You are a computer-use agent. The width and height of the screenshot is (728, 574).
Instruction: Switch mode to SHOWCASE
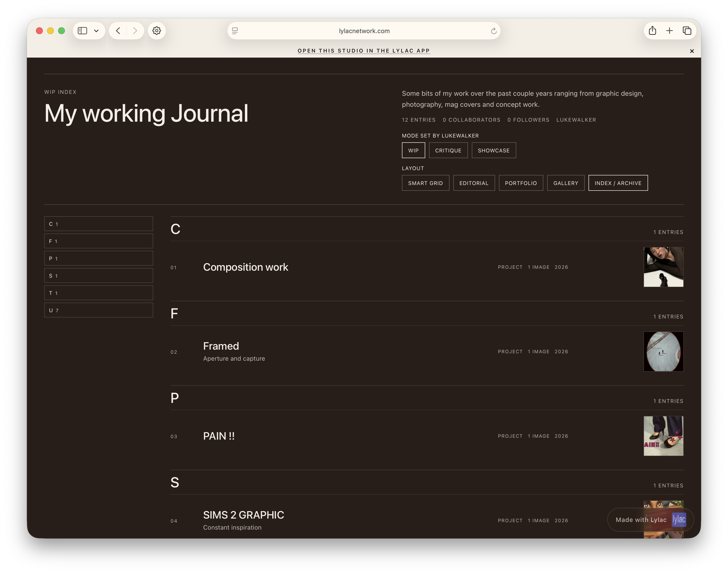point(494,150)
